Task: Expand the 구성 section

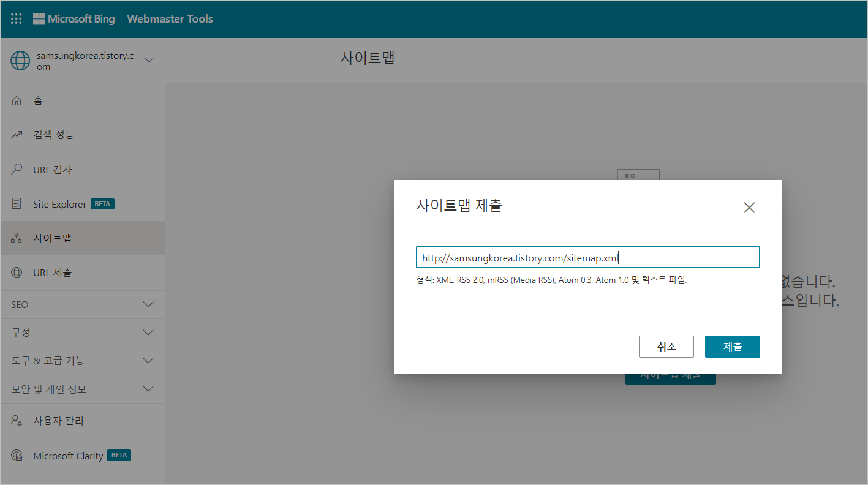Action: (x=82, y=333)
